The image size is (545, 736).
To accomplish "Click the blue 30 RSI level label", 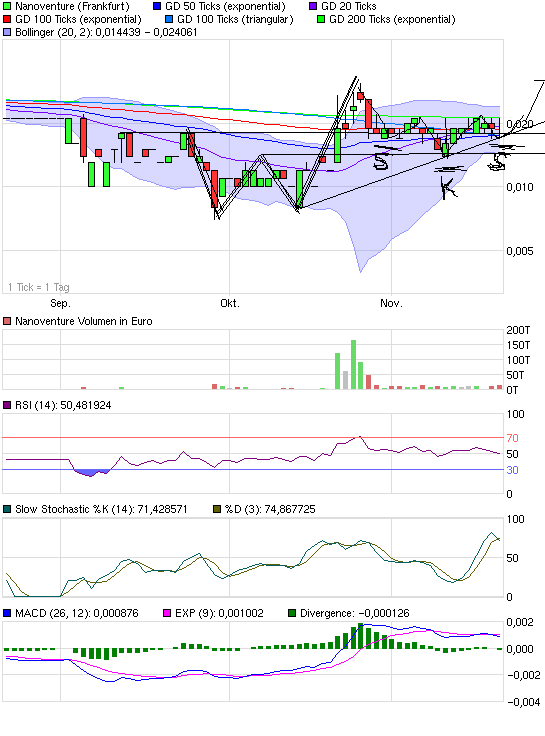I will [513, 470].
